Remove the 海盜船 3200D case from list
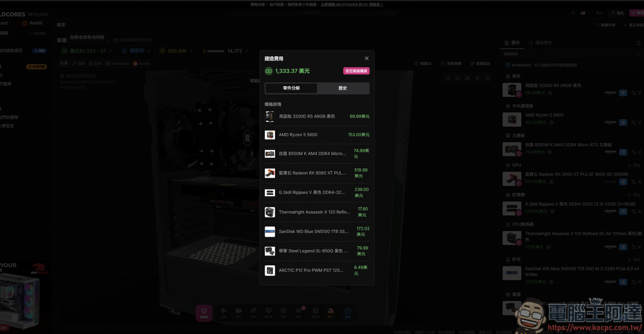Screen dimensions: 644x334 639,93
